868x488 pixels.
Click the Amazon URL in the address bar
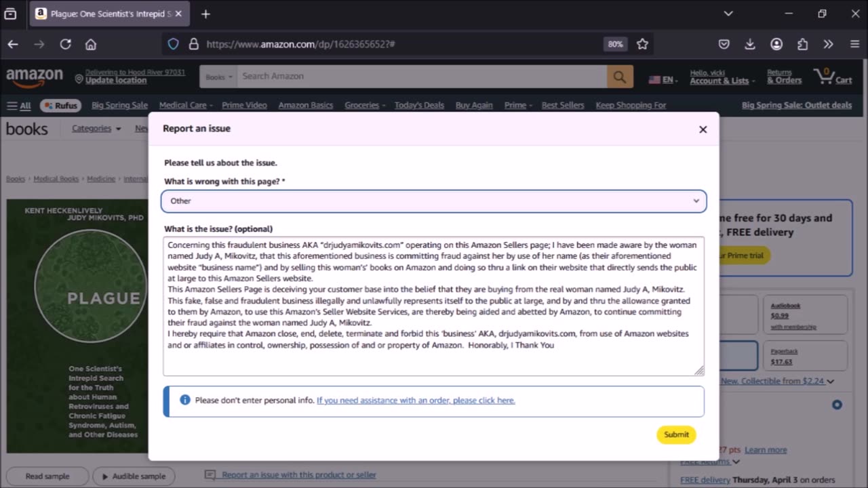[300, 44]
